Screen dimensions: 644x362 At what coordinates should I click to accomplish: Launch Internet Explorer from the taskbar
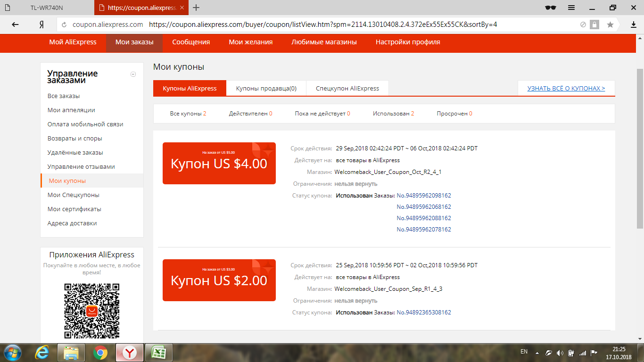[42, 352]
